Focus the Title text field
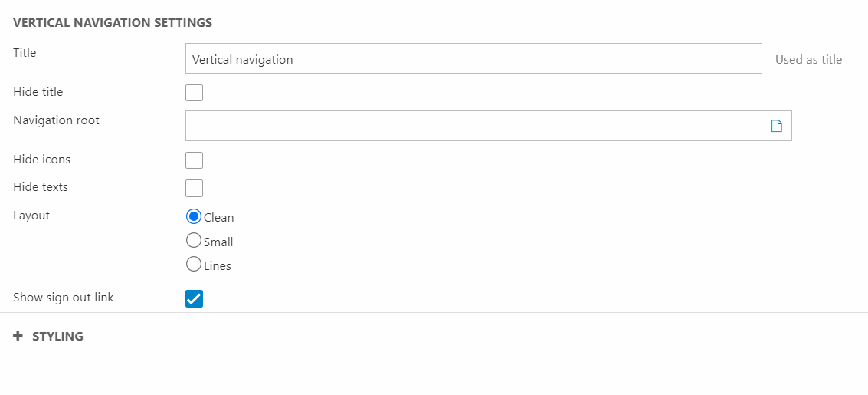Screen dimensions: 868x395 pos(473,59)
